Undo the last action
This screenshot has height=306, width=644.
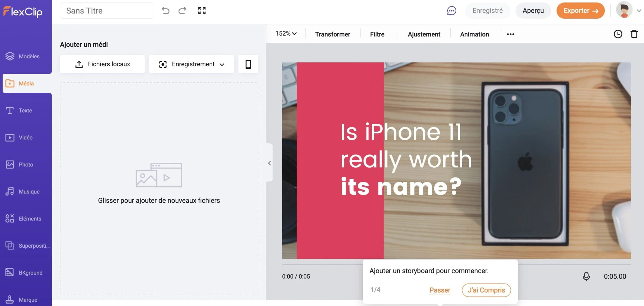pyautogui.click(x=166, y=11)
